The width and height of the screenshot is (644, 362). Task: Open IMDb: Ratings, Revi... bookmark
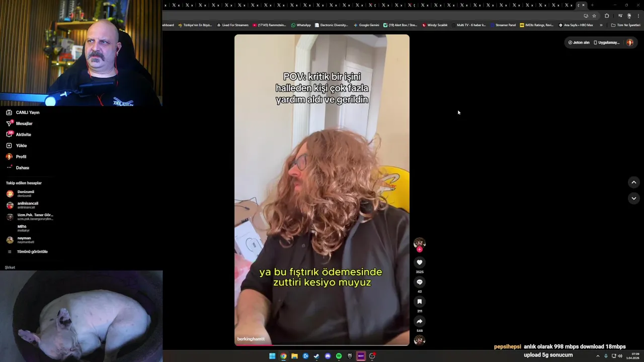click(x=536, y=25)
